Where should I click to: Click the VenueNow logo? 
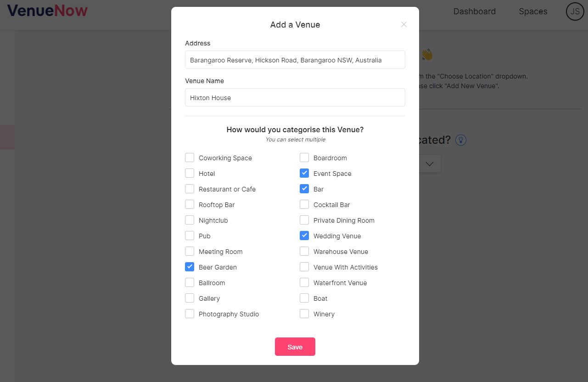click(47, 11)
